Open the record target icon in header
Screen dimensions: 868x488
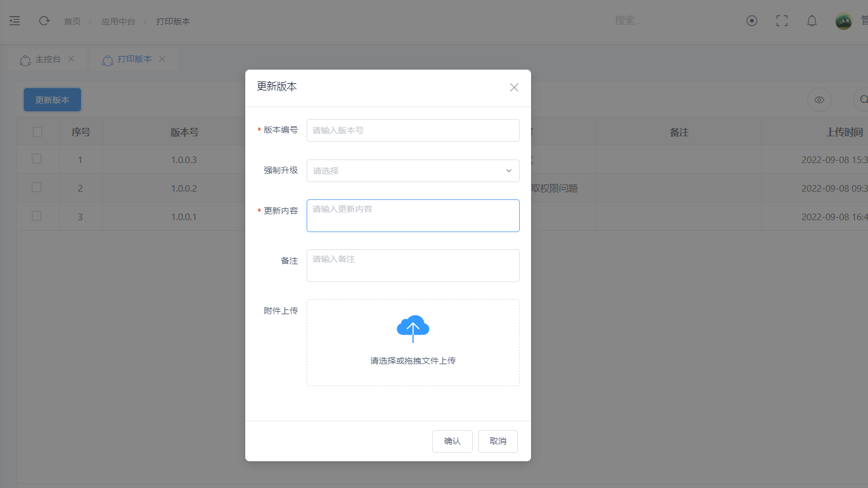point(752,21)
